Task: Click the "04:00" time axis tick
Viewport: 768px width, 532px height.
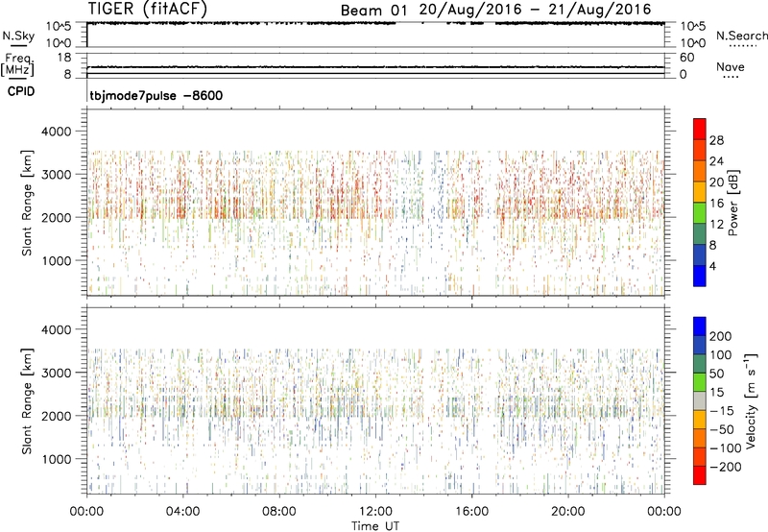Action: (182, 512)
